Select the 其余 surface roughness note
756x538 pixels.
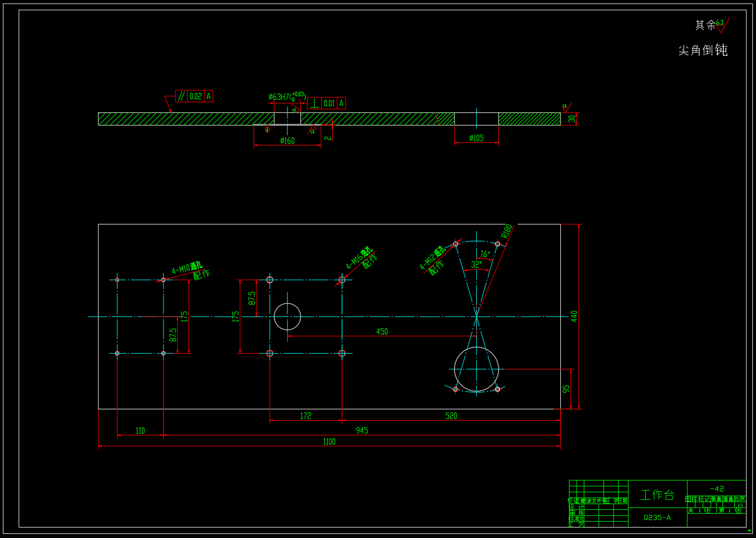pos(712,25)
